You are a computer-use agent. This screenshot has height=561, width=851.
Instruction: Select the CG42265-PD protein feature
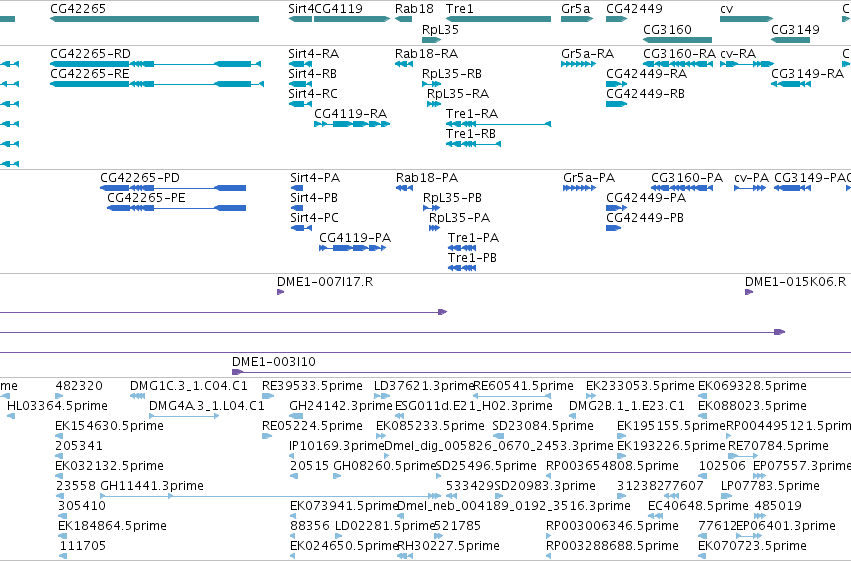(173, 188)
